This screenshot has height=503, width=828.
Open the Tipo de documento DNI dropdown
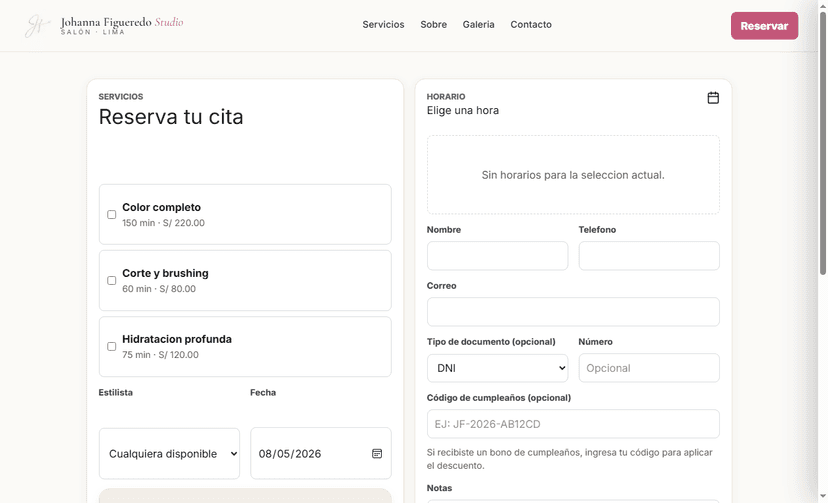497,368
